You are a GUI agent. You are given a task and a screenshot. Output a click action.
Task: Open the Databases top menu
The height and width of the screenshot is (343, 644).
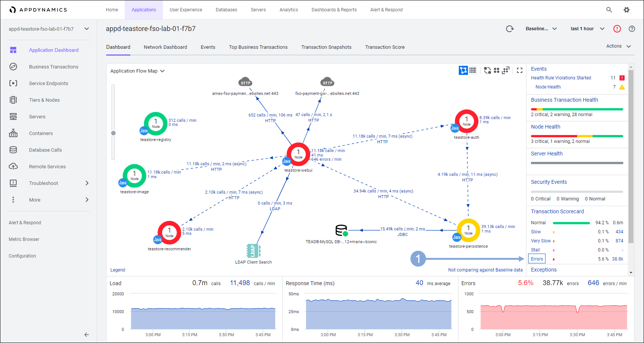click(226, 10)
